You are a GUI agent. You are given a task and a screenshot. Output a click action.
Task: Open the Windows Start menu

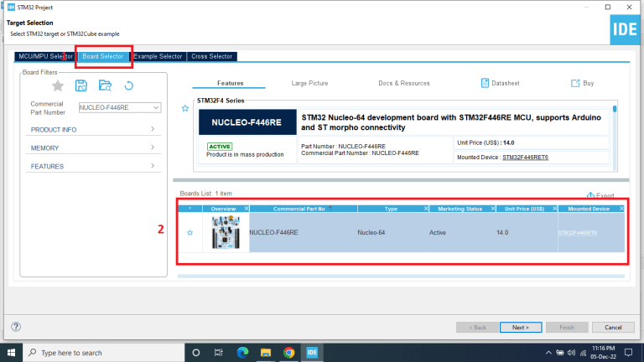(11, 353)
